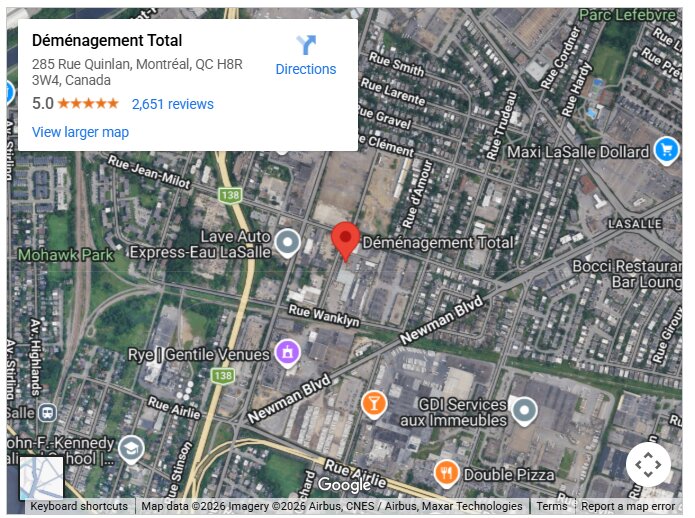This screenshot has width=695, height=518.
Task: Click the Keyboard shortcuts button
Action: [x=78, y=506]
